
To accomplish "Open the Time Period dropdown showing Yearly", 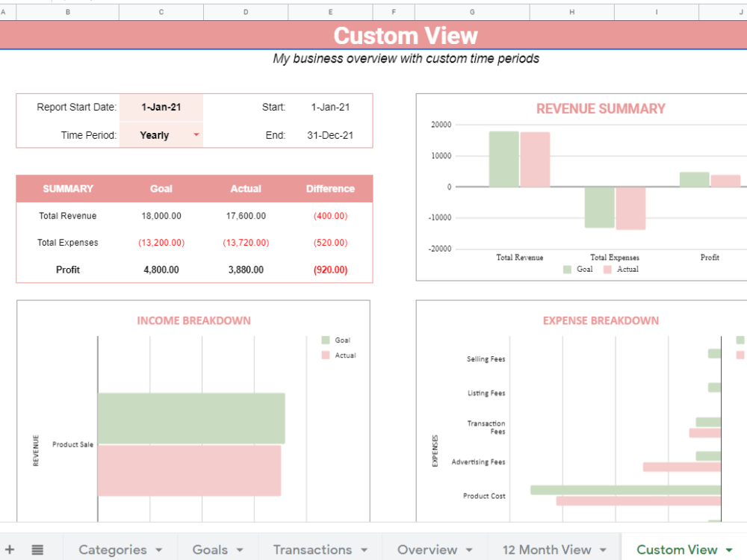I will 196,135.
